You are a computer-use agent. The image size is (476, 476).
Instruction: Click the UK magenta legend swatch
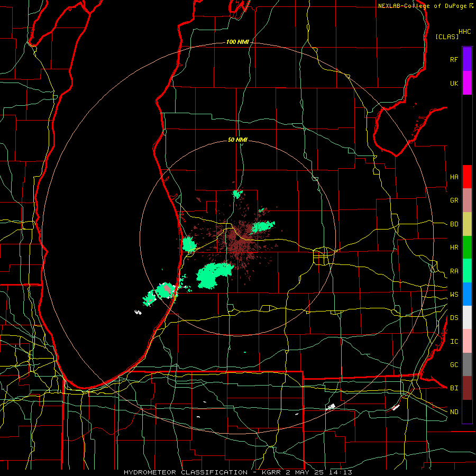pos(467,83)
